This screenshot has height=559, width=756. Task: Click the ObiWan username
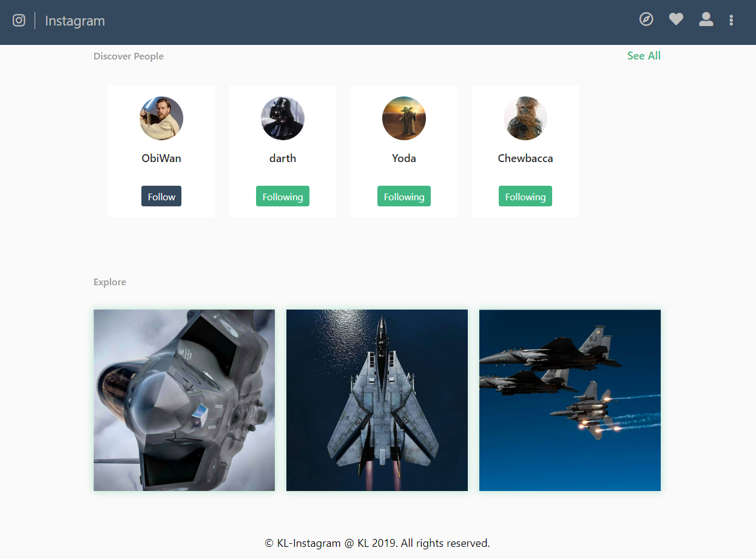pos(161,158)
